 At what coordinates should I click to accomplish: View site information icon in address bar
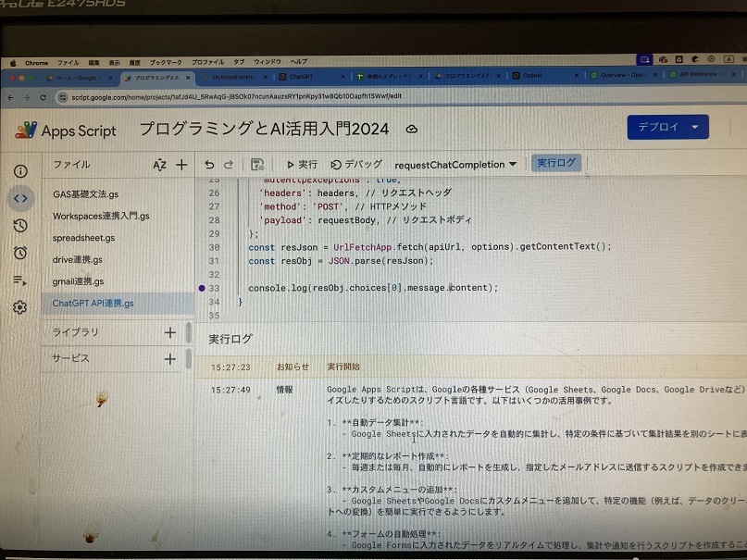(x=62, y=97)
